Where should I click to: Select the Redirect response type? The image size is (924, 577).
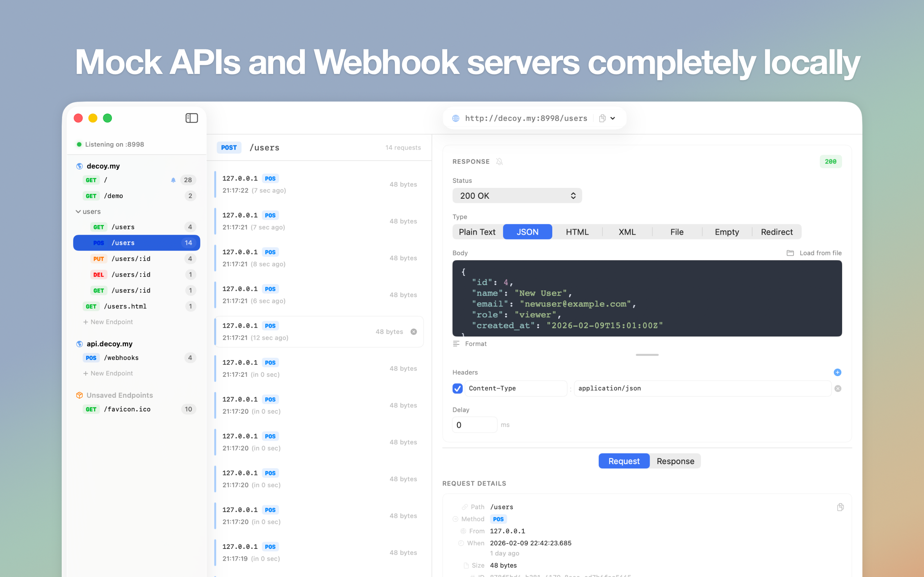click(776, 232)
